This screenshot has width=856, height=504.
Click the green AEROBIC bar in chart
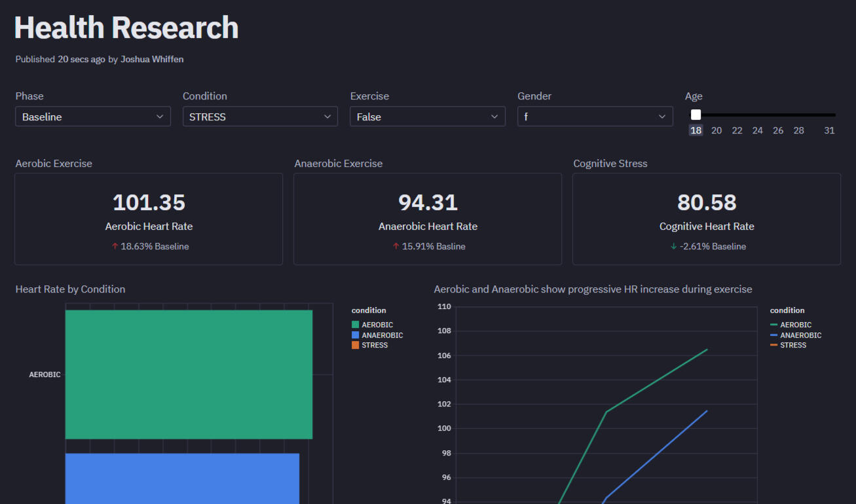tap(189, 374)
